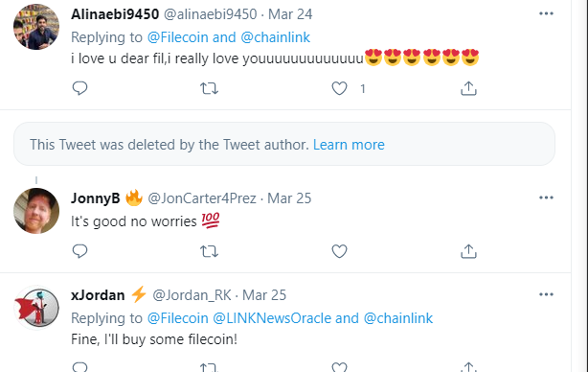Open @LINKNewsOracle mention link

pos(272,318)
